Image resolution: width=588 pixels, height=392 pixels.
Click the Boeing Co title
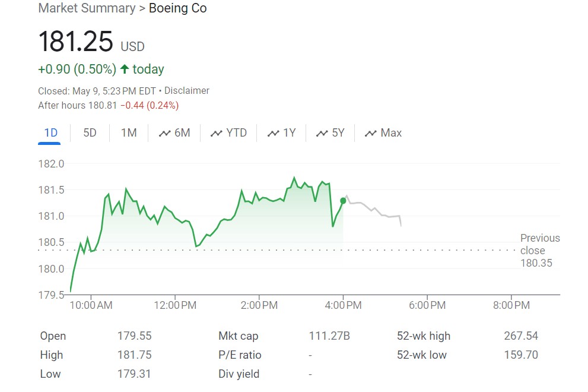(178, 9)
